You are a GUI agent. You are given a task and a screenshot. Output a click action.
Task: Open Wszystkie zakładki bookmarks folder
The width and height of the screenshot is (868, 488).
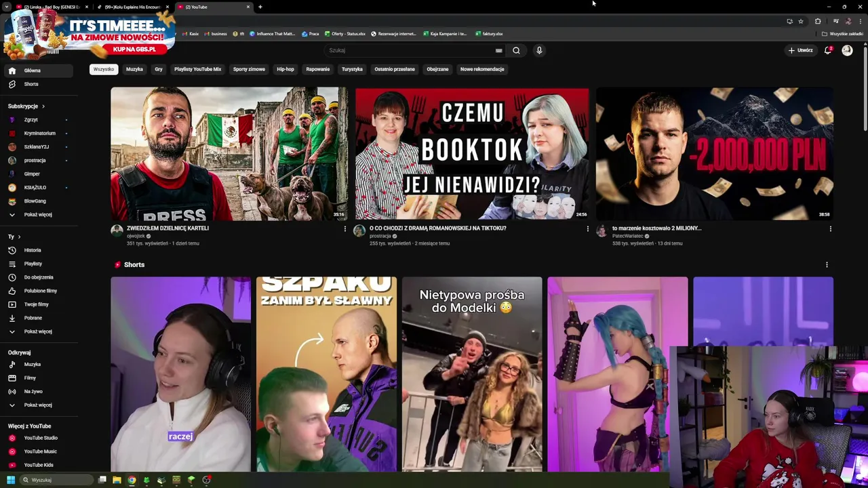843,34
